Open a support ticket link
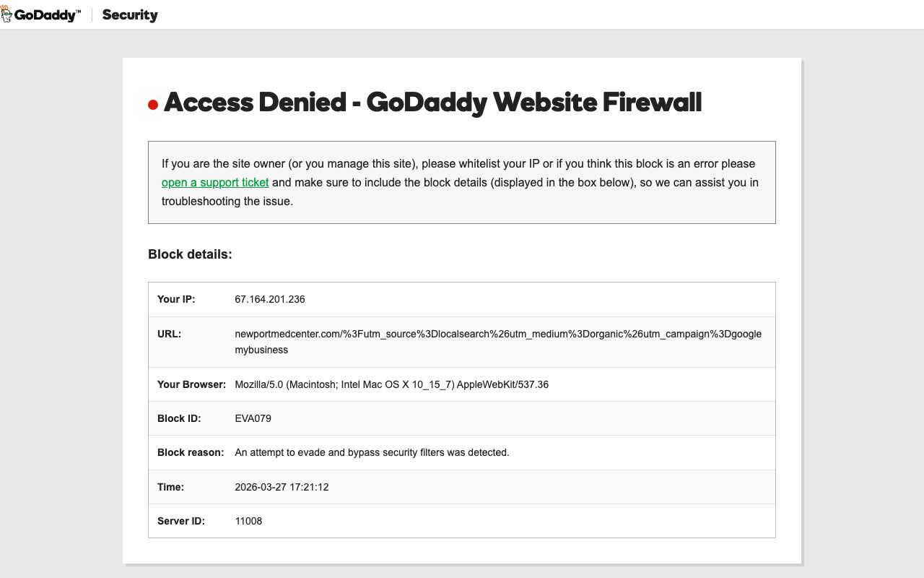The width and height of the screenshot is (924, 578). click(x=215, y=183)
